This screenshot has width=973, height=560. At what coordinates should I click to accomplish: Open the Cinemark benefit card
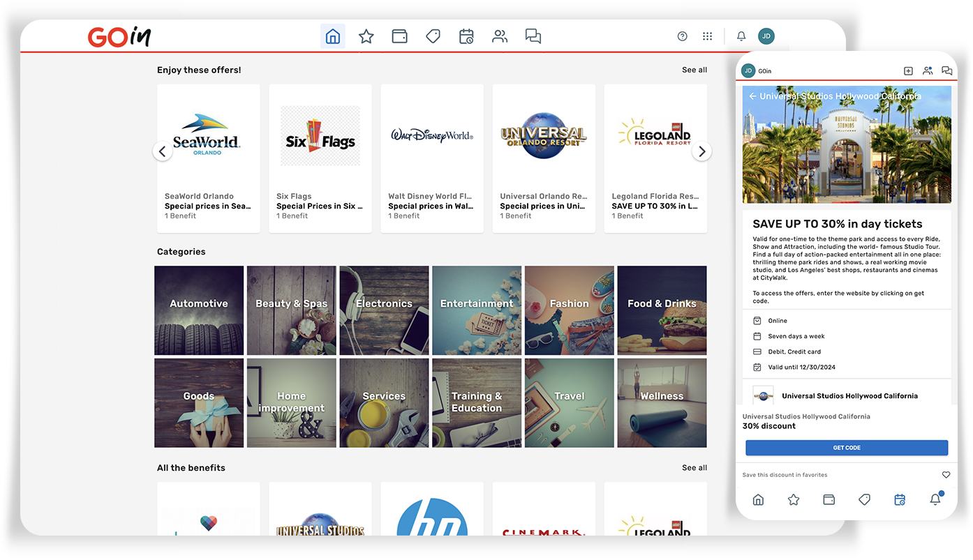[x=544, y=509]
